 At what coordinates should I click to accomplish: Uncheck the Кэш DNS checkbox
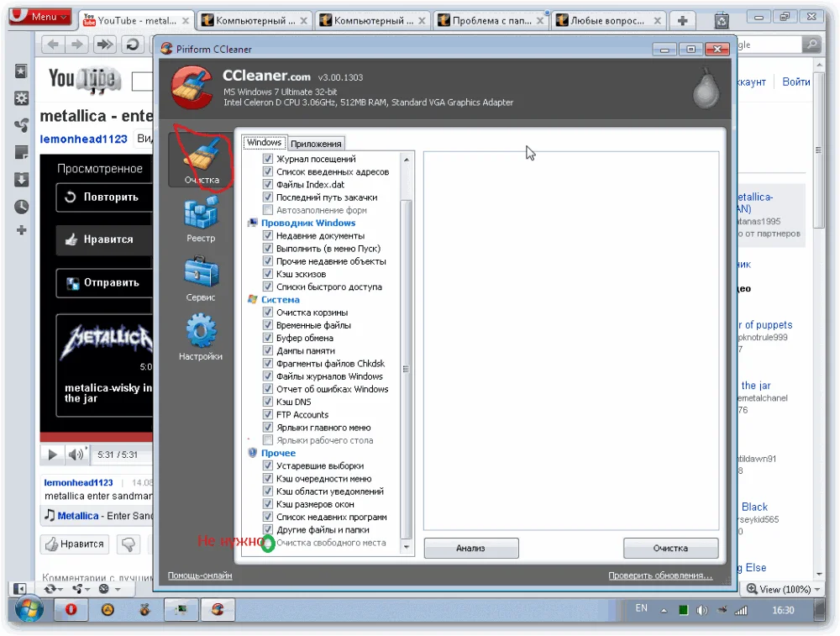pyautogui.click(x=268, y=402)
